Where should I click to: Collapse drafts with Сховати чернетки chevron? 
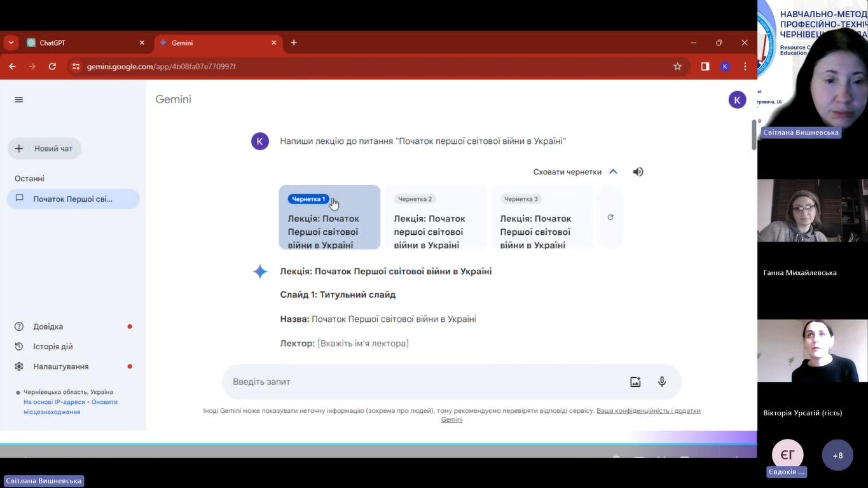[613, 172]
